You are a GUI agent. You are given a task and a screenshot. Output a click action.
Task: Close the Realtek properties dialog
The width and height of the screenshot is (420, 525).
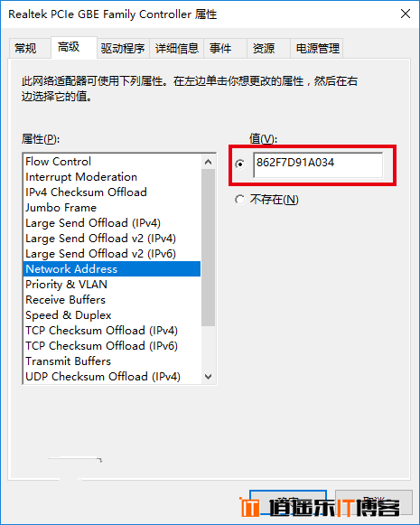click(x=406, y=14)
